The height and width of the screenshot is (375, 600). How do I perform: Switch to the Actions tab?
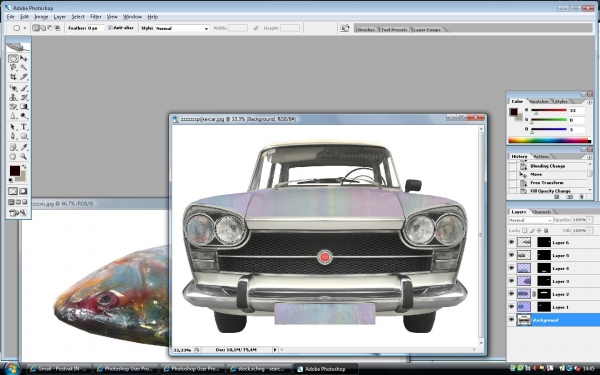(541, 157)
